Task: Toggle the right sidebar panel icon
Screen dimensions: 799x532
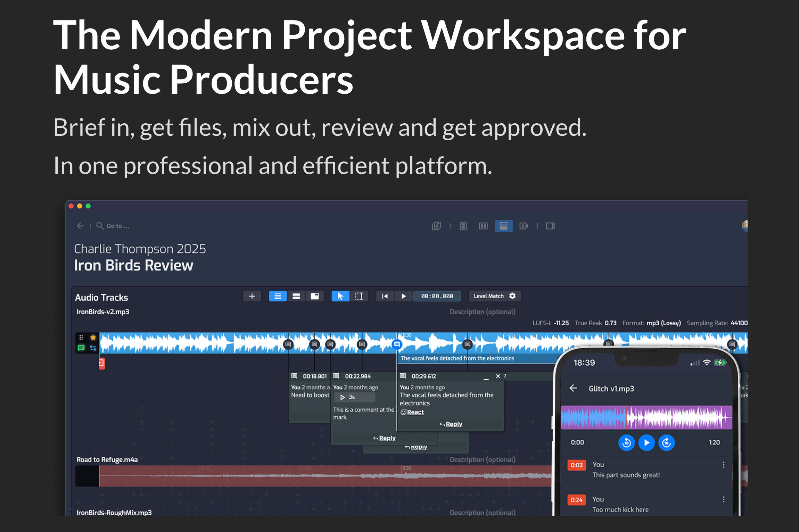Action: (550, 226)
